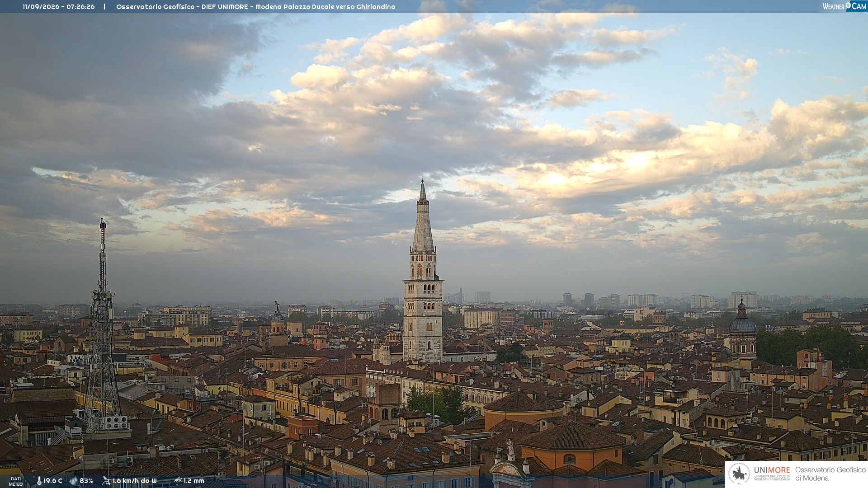868x488 pixels.
Task: Click the umbrella rainfall icon
Action: (178, 481)
